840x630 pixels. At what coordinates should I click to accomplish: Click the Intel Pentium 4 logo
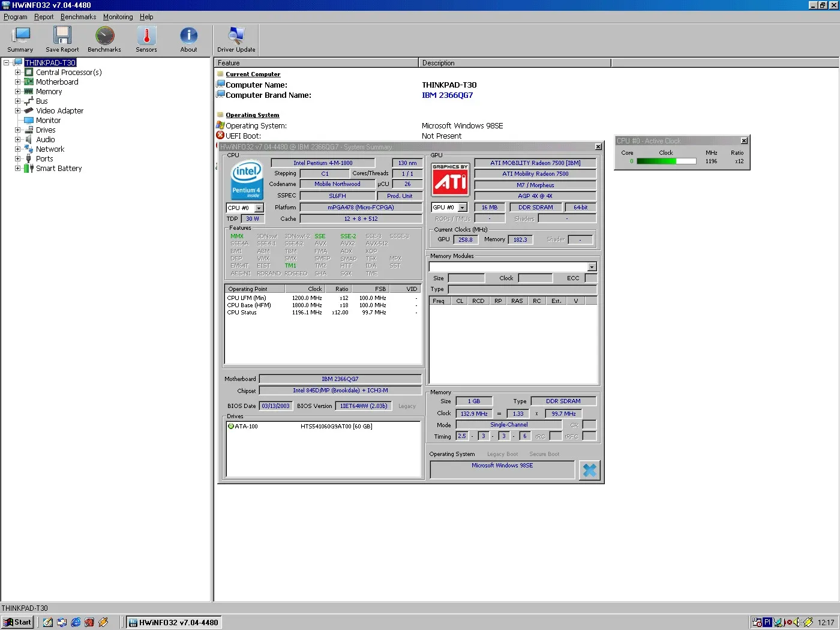coord(247,179)
